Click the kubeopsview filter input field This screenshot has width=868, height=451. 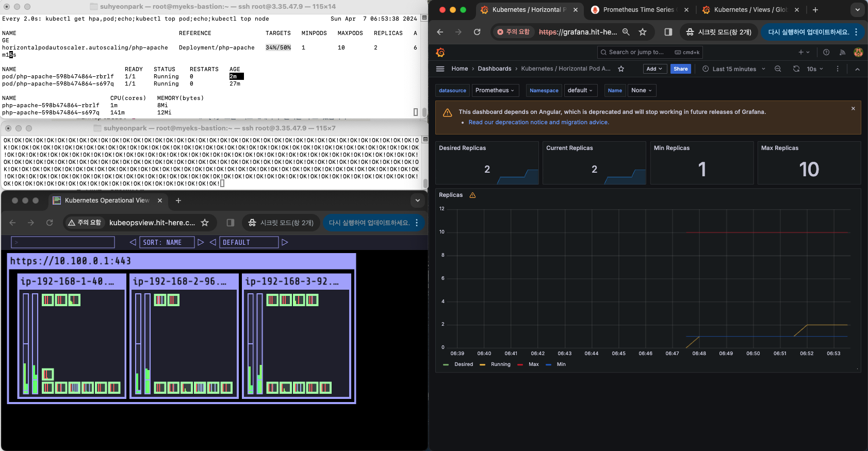point(63,242)
